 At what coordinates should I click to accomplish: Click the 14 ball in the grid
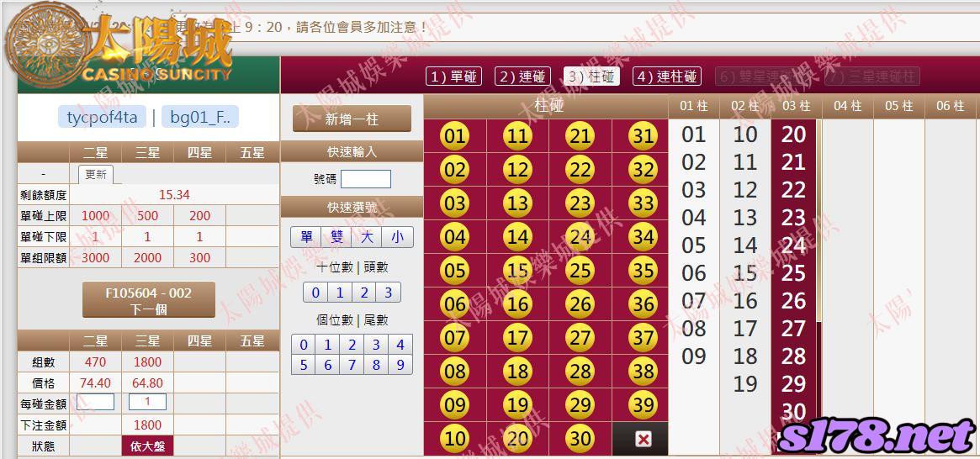pyautogui.click(x=517, y=237)
